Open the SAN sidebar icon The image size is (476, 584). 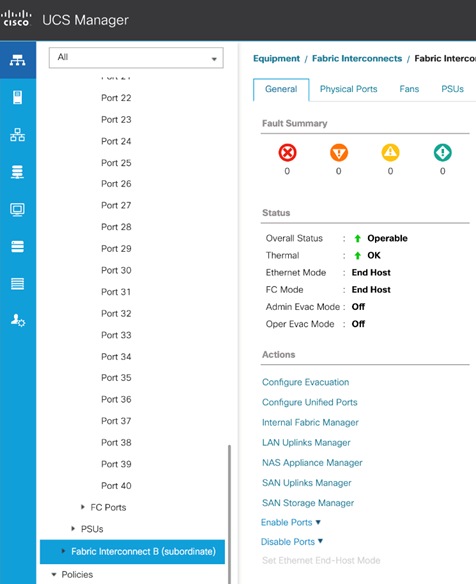pyautogui.click(x=18, y=172)
